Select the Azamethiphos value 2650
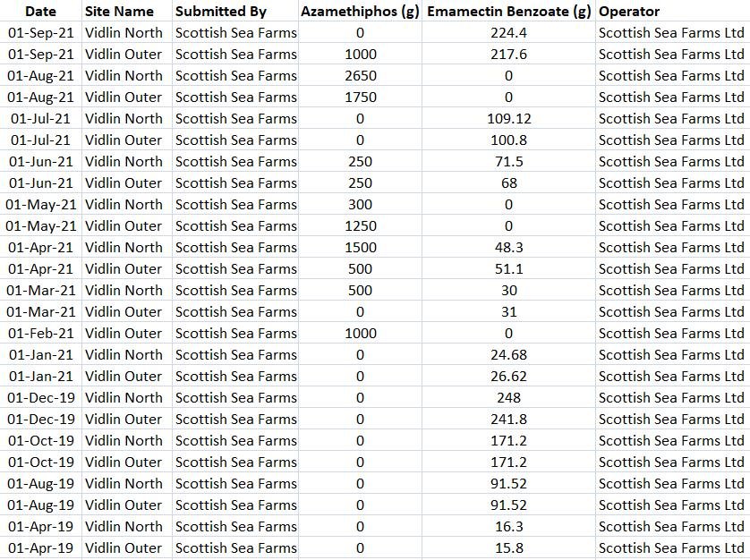 (x=360, y=76)
